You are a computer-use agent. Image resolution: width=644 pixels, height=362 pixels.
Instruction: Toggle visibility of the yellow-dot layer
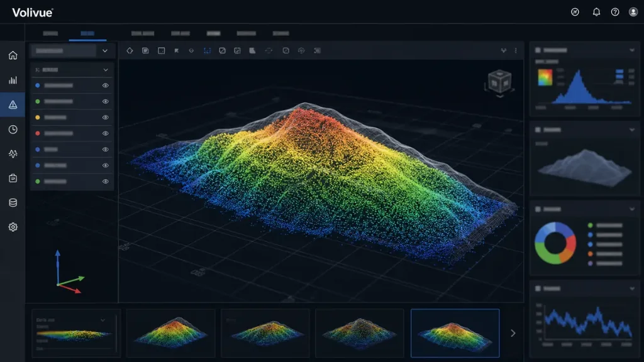coord(106,118)
